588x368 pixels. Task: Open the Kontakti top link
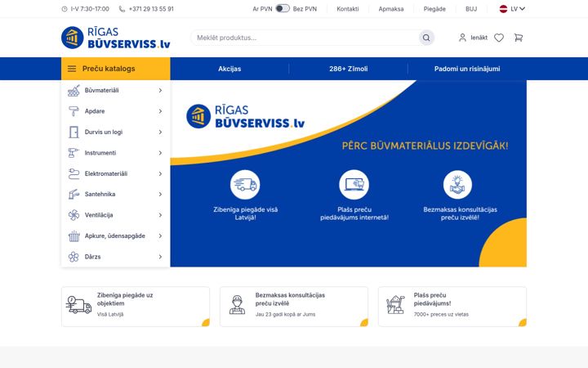point(348,9)
